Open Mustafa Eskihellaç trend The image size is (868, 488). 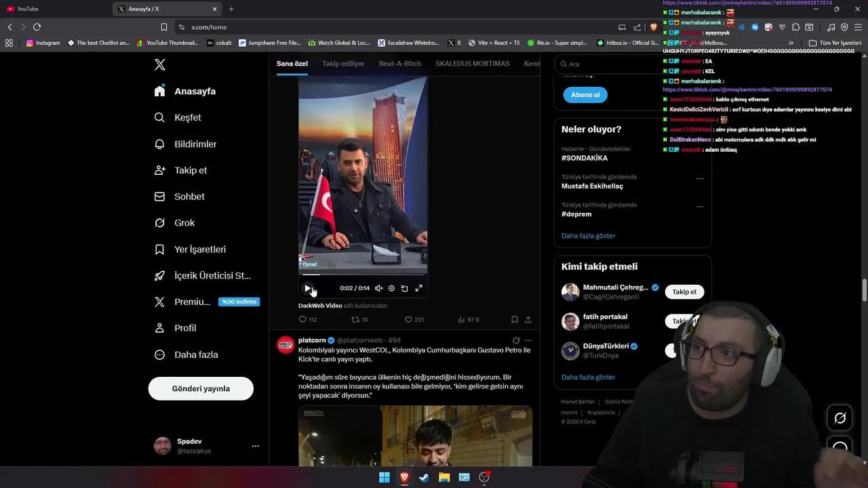pyautogui.click(x=592, y=186)
